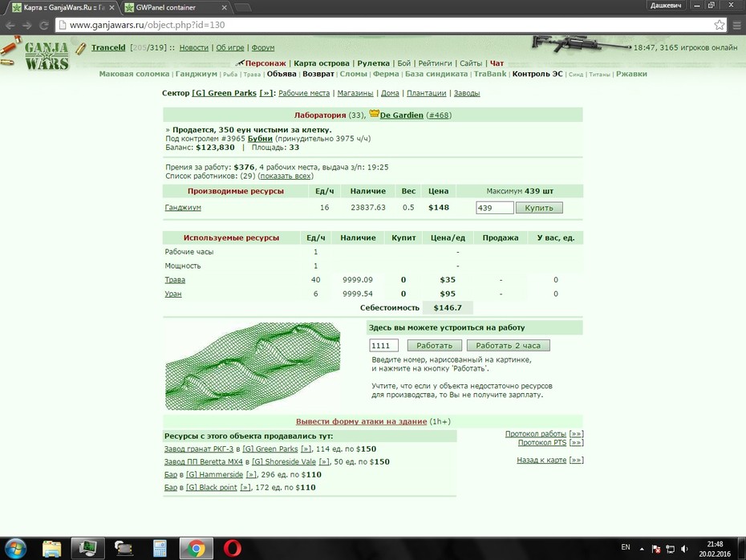The width and height of the screenshot is (746, 560).
Task: Click Вывести форму атаки на здание
Action: pos(361,421)
